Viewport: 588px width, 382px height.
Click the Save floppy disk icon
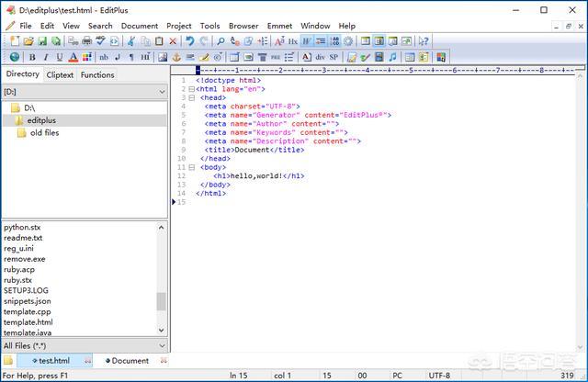[42, 40]
